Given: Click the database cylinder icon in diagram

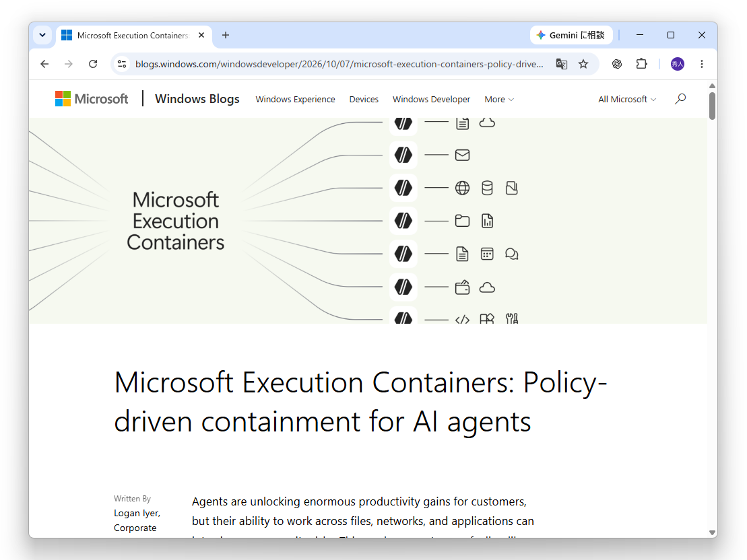Looking at the screenshot, I should point(487,188).
